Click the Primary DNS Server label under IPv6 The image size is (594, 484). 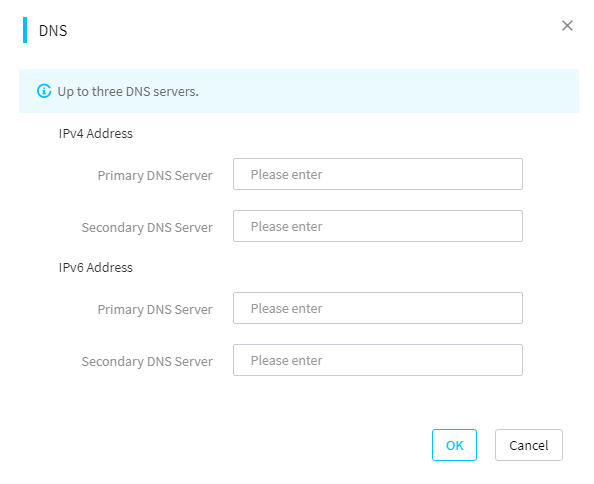tap(155, 310)
